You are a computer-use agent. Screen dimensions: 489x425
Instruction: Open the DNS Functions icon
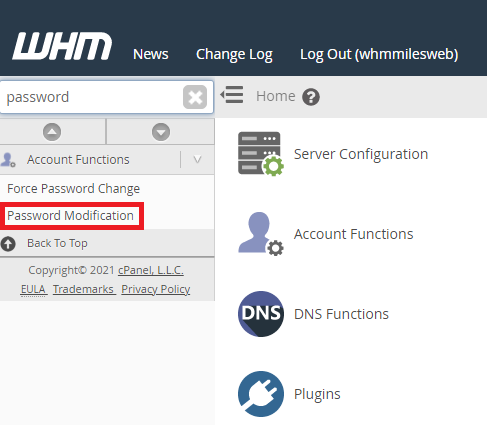[261, 314]
